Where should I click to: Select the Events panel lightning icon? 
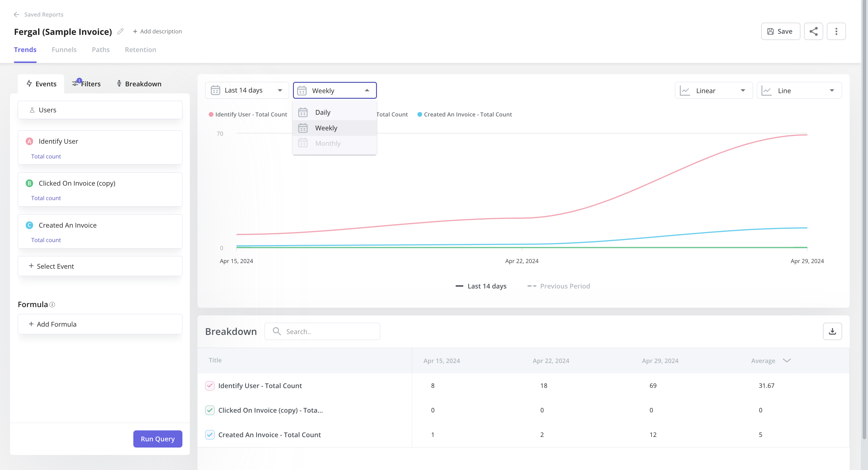tap(29, 84)
